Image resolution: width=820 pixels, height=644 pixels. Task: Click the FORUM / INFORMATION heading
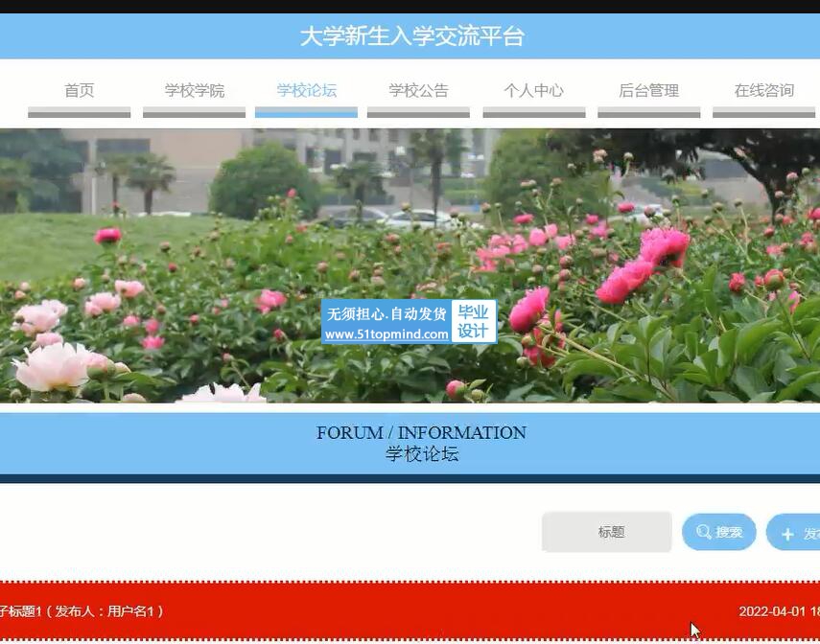point(421,433)
